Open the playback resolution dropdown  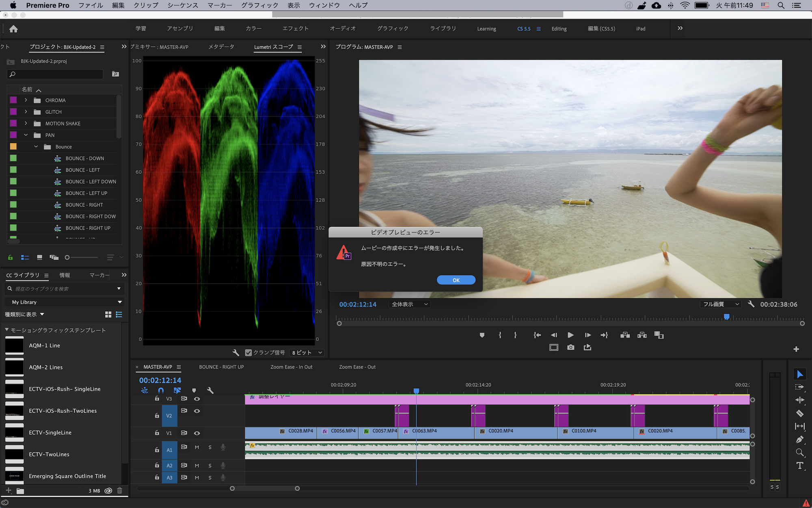(721, 304)
